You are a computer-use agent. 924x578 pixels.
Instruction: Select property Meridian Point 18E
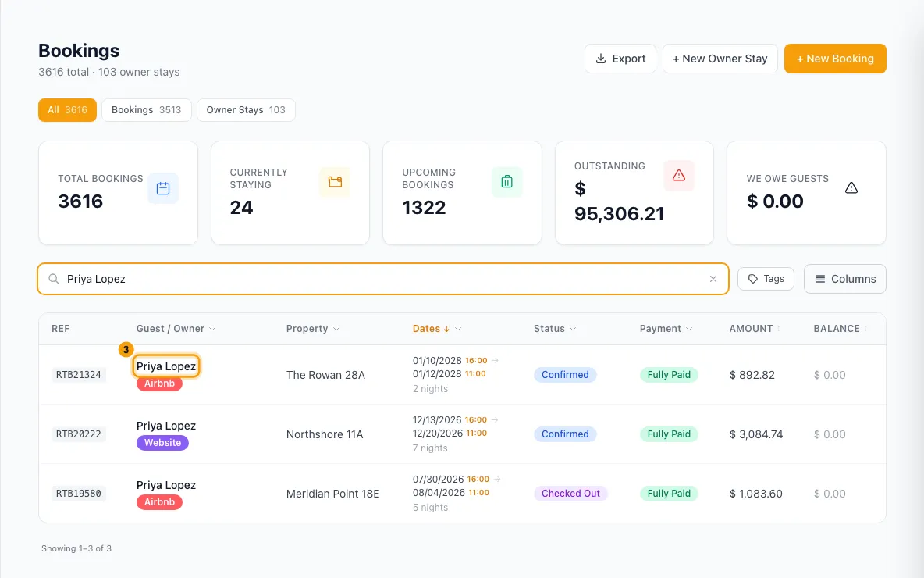coord(333,494)
